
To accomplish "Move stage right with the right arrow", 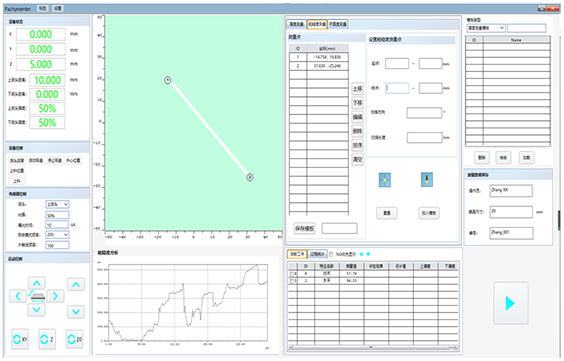I will coord(55,296).
